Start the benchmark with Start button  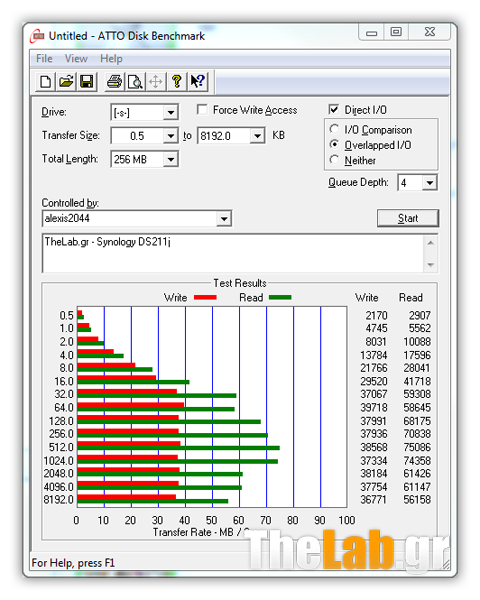(408, 218)
